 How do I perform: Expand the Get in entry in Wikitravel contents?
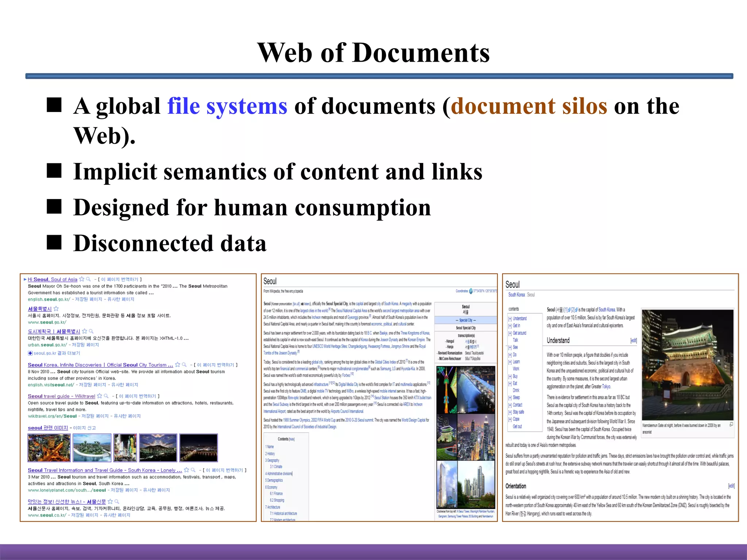(510, 326)
